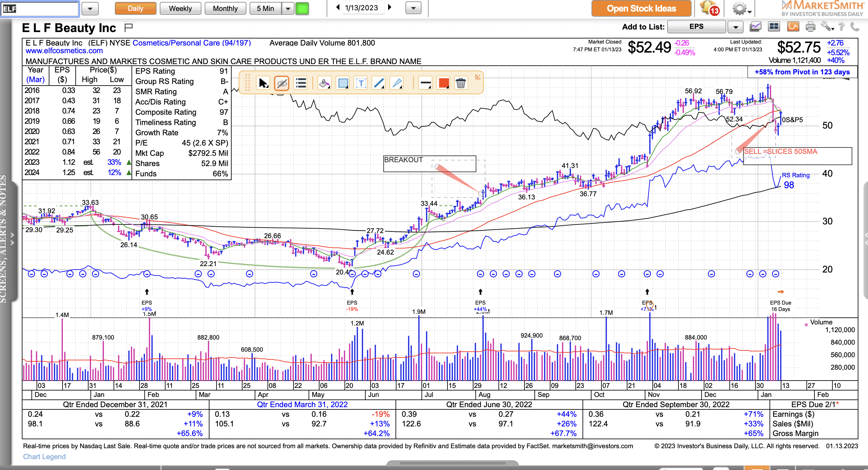The image size is (868, 470).
Task: Click the EPS +9% earnings marker
Action: [147, 306]
